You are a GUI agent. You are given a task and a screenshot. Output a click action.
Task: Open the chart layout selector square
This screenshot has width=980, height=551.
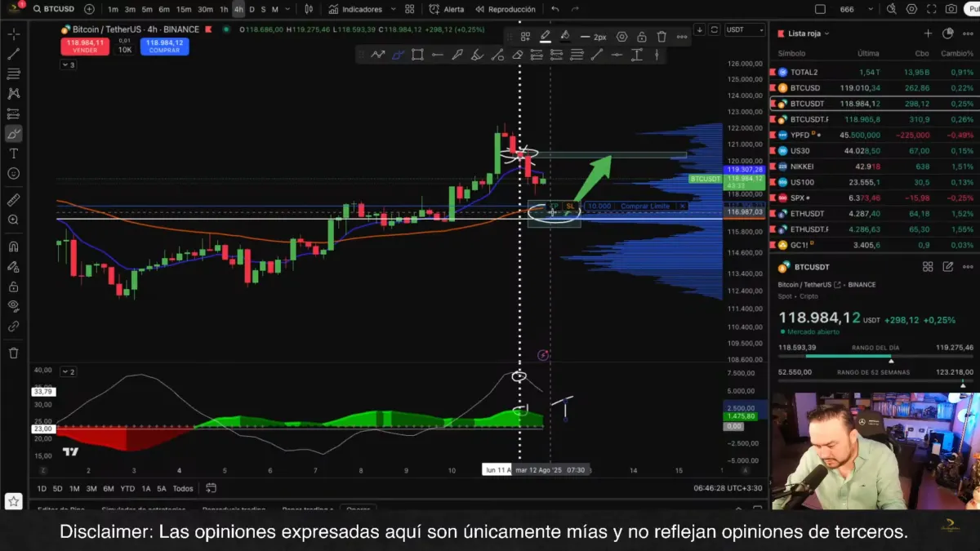point(820,9)
